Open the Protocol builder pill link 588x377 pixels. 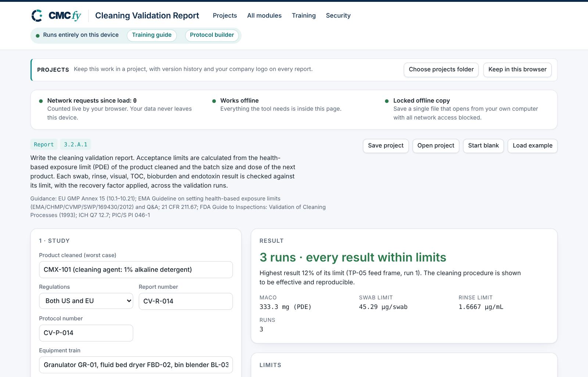pos(212,35)
